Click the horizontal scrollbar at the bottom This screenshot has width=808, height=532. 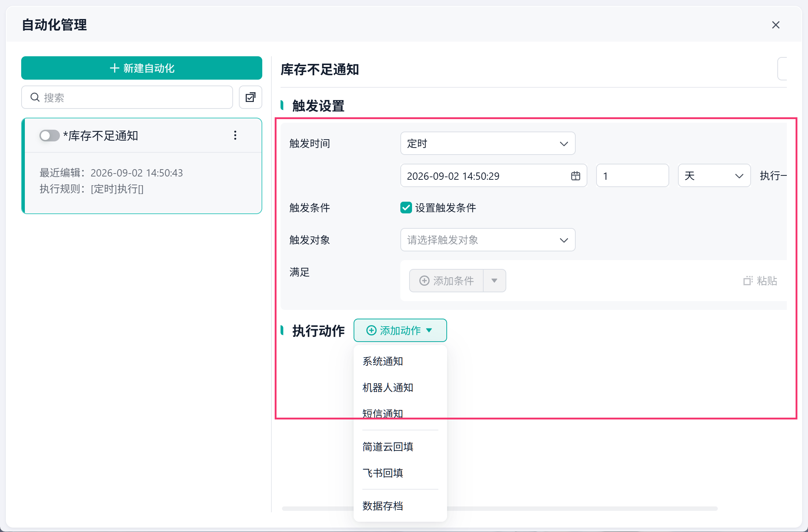(500, 509)
